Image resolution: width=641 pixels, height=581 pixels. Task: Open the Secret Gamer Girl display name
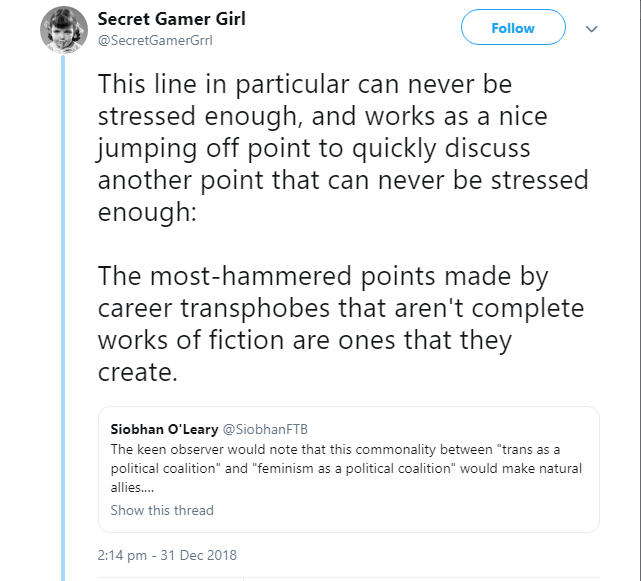click(x=171, y=19)
